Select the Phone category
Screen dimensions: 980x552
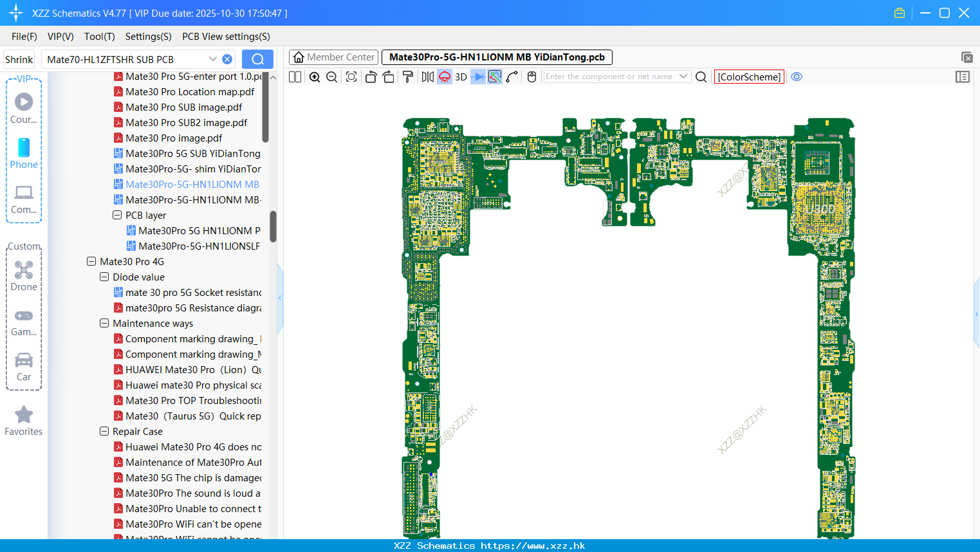click(24, 154)
